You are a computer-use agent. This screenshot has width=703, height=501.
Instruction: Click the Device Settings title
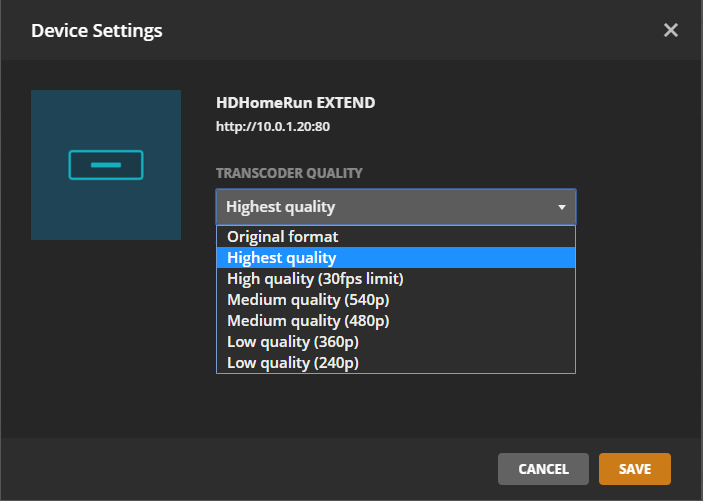97,30
